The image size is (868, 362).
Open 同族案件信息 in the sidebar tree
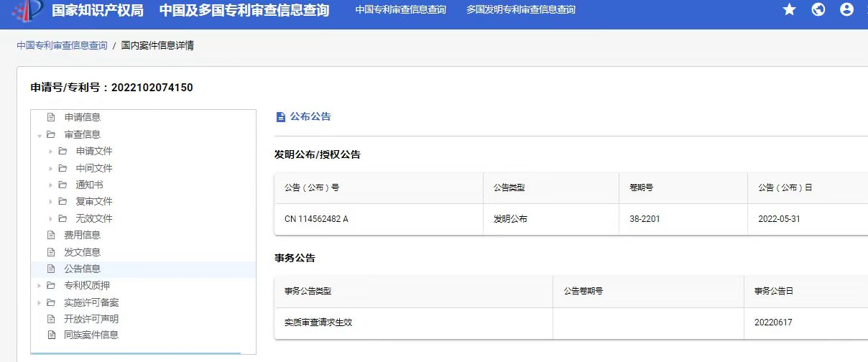[x=91, y=335]
